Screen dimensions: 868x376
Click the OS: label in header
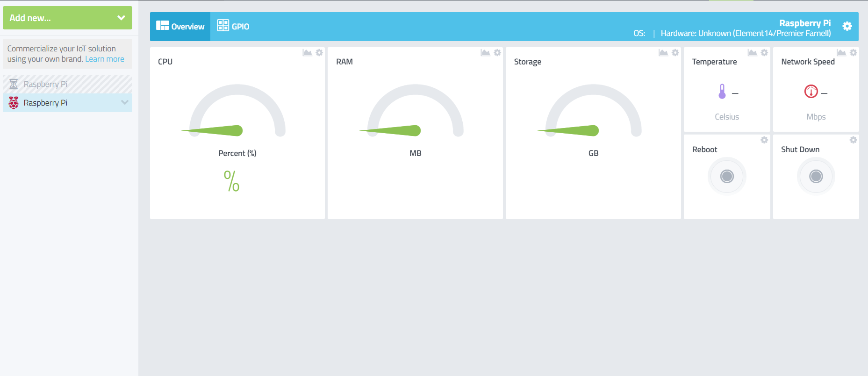pyautogui.click(x=639, y=33)
